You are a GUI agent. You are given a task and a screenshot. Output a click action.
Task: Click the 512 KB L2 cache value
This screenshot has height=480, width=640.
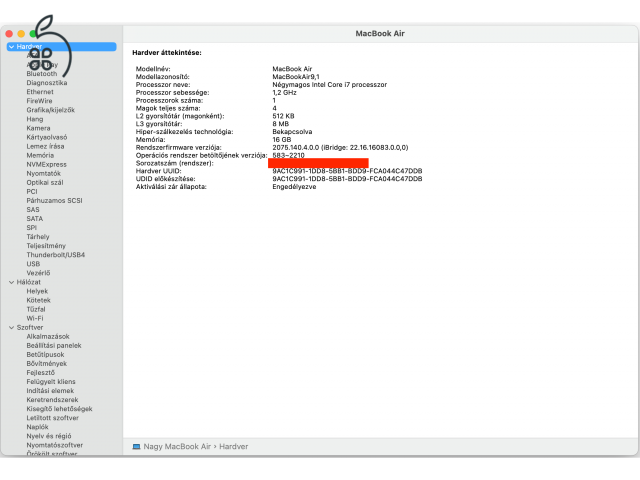pyautogui.click(x=283, y=116)
